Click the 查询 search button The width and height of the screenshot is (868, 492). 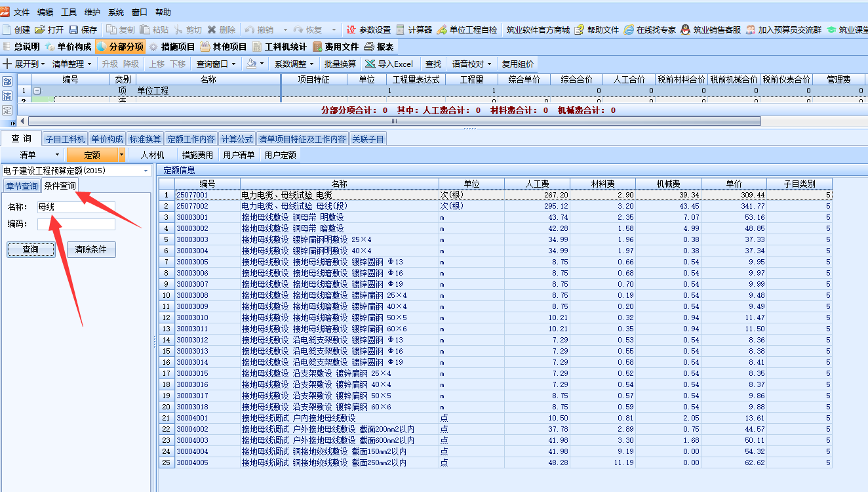click(31, 249)
